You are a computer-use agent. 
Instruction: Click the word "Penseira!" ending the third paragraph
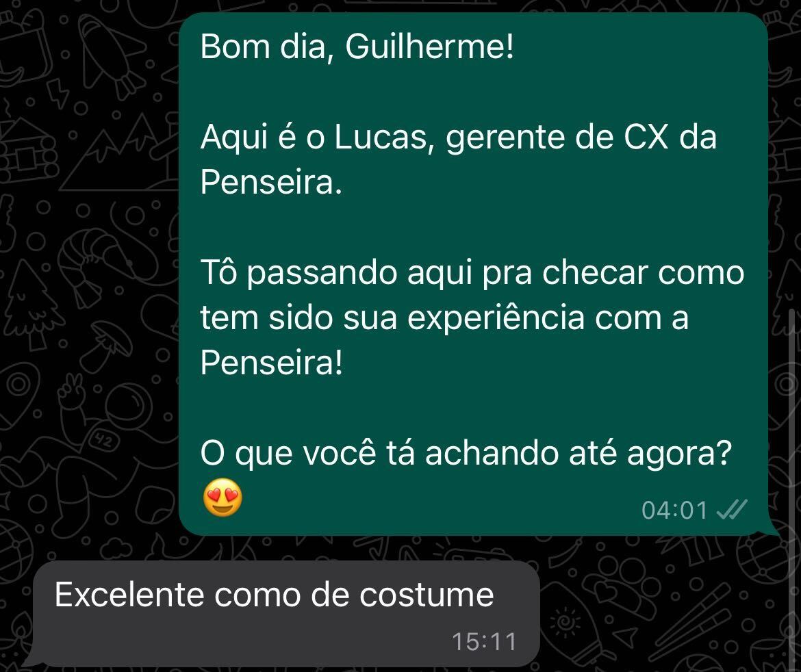point(271,363)
